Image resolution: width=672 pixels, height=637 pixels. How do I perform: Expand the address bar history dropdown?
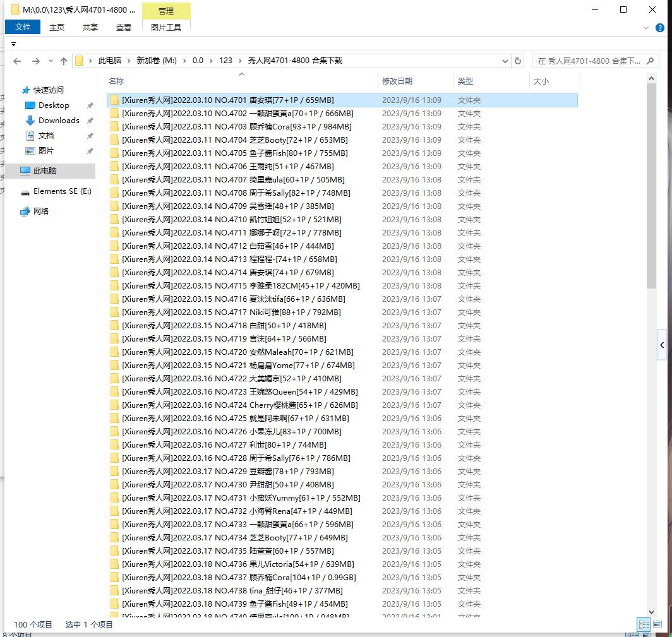point(505,61)
